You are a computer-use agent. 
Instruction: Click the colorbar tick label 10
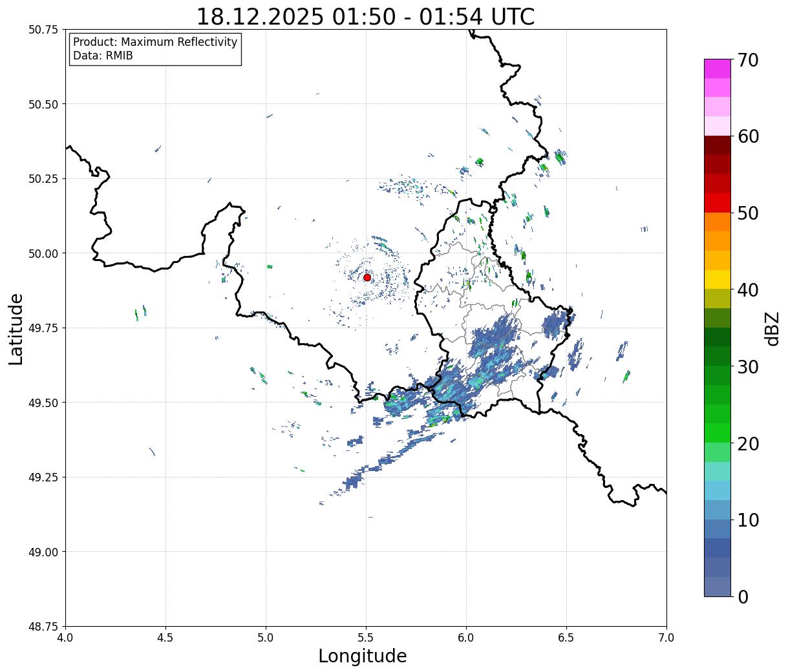748,520
